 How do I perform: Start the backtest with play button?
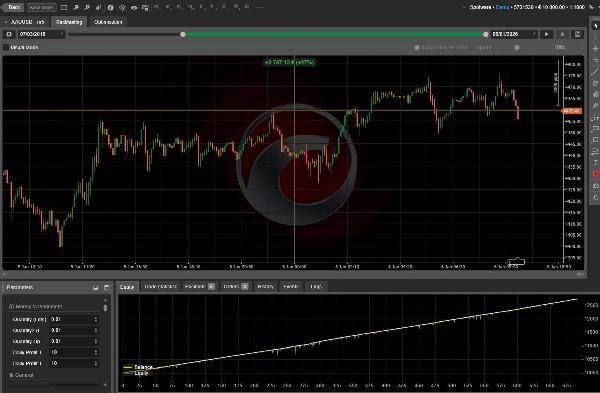pos(546,34)
